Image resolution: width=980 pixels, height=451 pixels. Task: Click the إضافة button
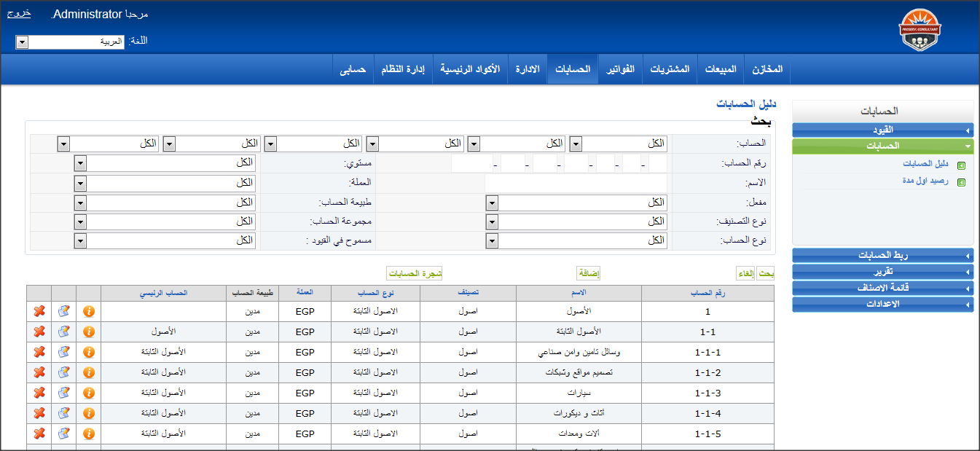(588, 273)
